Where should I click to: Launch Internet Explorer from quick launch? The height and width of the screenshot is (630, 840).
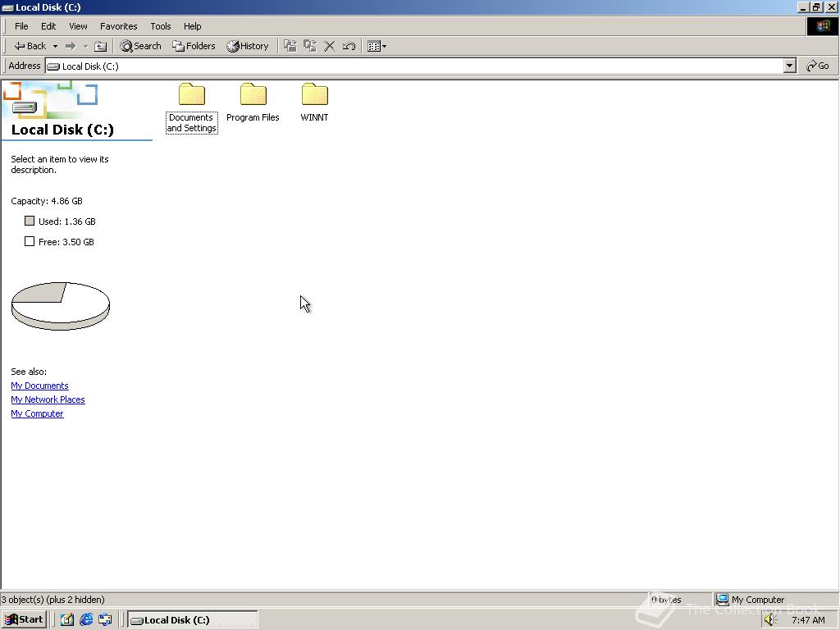[86, 620]
